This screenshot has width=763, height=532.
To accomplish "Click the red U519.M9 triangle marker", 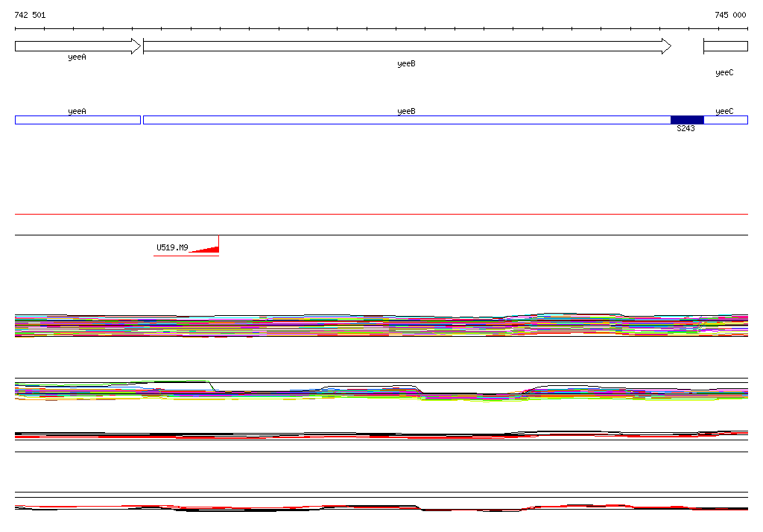I will [207, 247].
